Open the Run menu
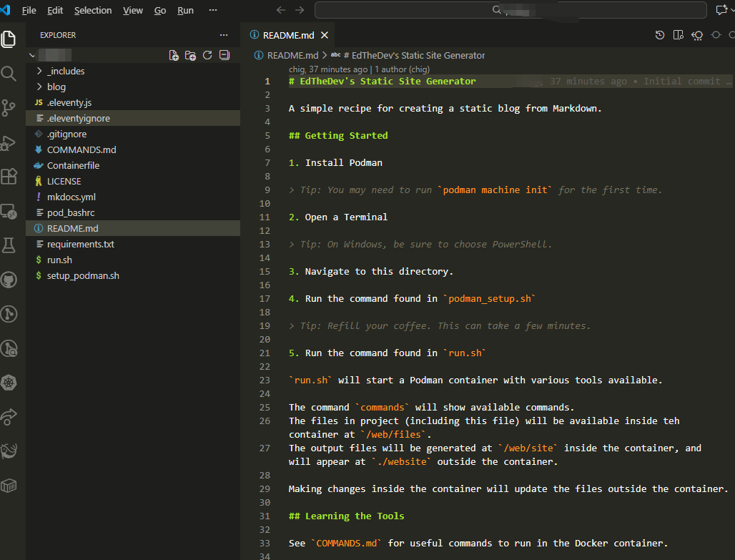The width and height of the screenshot is (735, 560). [x=185, y=10]
